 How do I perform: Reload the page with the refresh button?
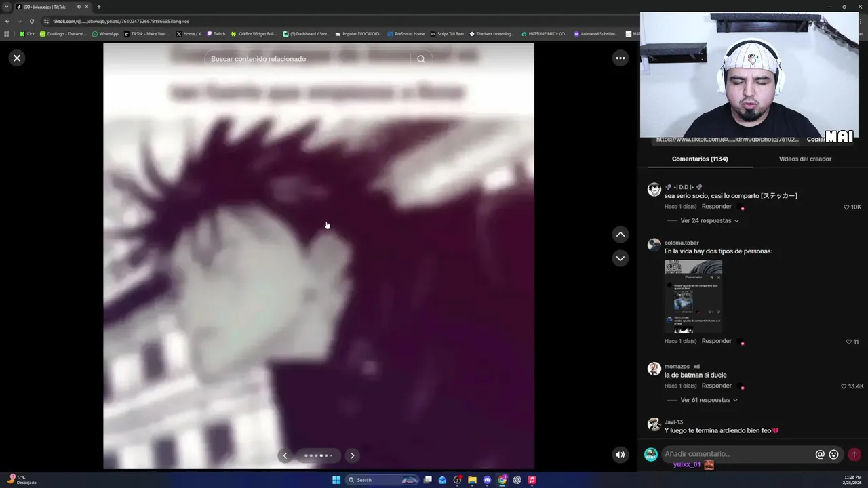tap(31, 21)
